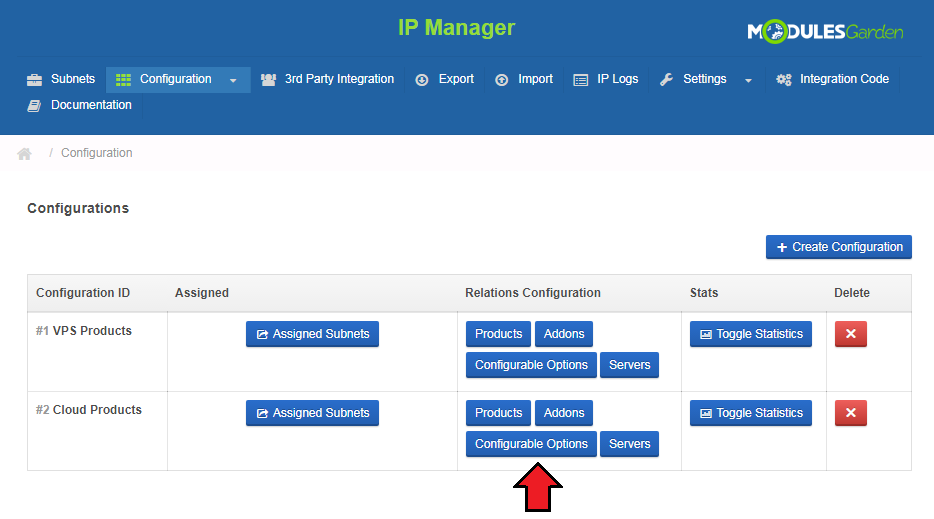Click the Stats column header
The image size is (934, 519).
point(703,293)
